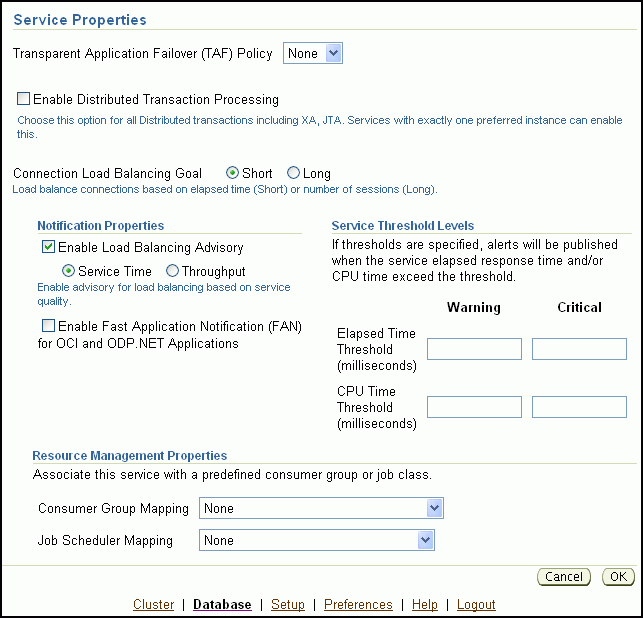643x618 pixels.
Task: Click Elapsed Time Threshold Critical field
Action: [x=579, y=349]
